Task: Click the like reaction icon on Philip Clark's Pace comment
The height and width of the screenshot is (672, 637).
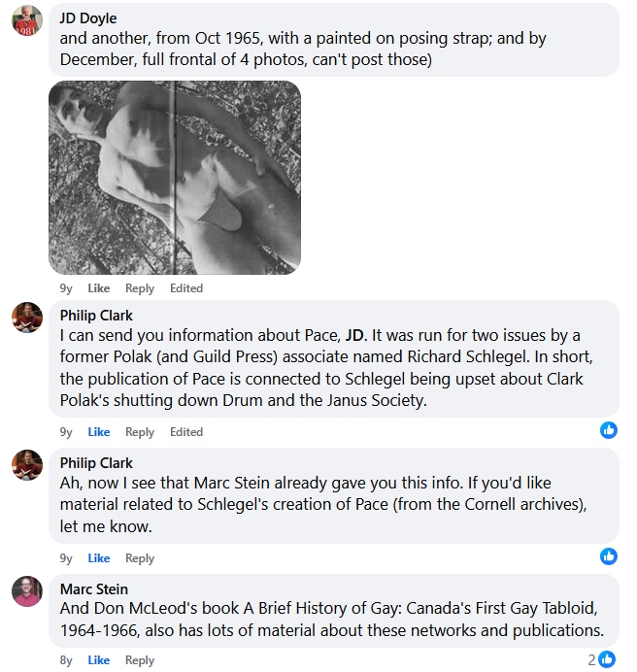Action: tap(609, 429)
